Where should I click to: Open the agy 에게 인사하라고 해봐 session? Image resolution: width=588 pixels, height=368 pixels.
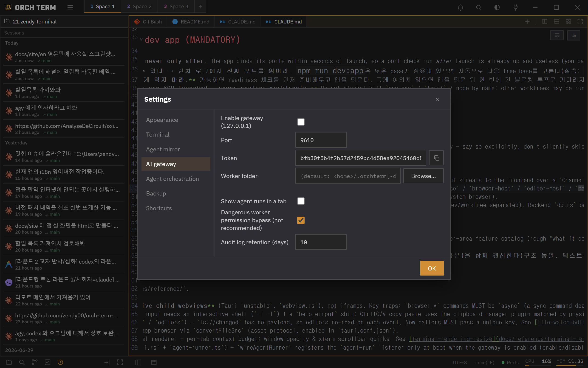[x=64, y=110]
